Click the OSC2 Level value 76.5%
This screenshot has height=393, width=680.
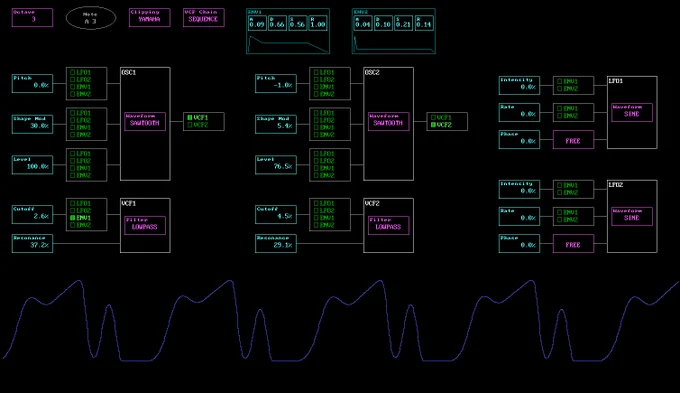click(x=276, y=165)
